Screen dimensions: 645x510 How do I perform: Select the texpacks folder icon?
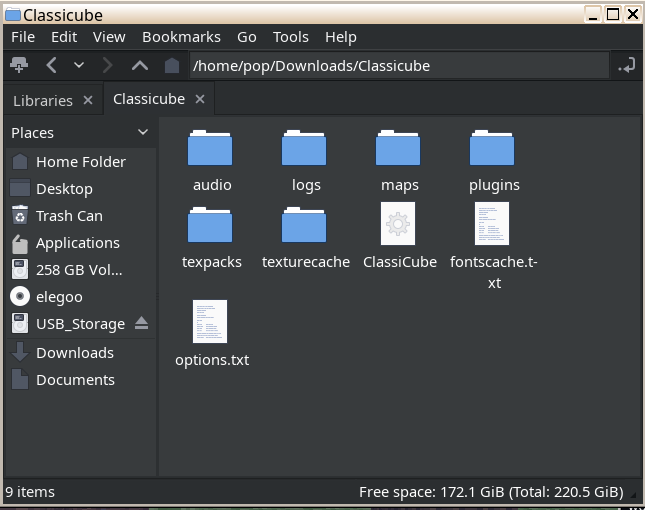coord(210,225)
